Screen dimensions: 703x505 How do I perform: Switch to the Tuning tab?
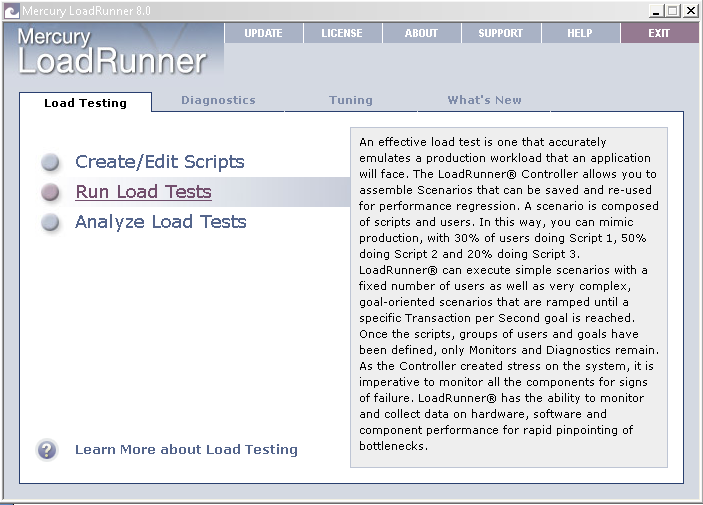point(351,100)
